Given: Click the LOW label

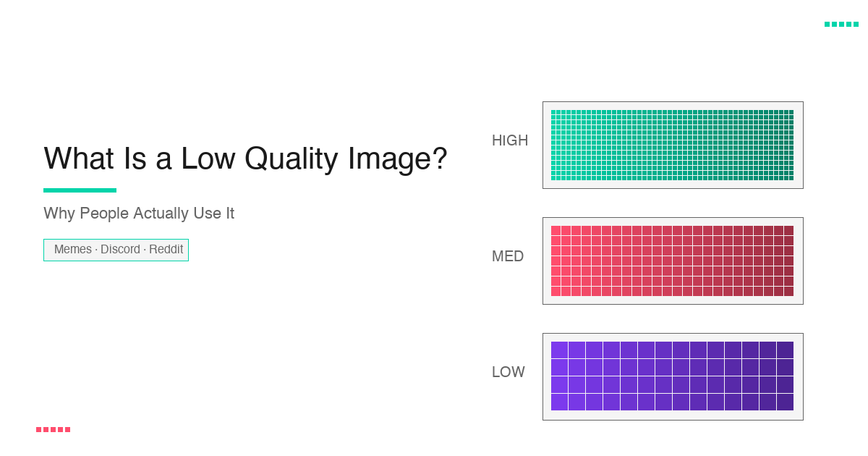Looking at the screenshot, I should click(x=509, y=372).
